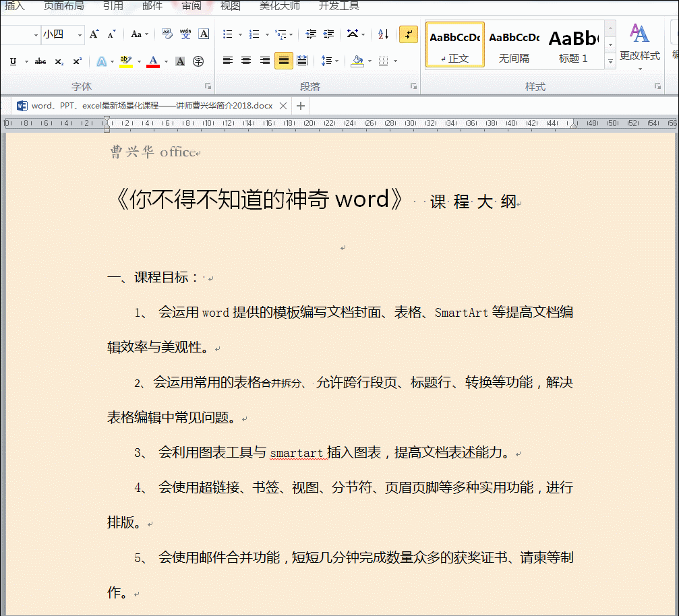This screenshot has height=616, width=679.
Task: Toggle character shading
Action: (x=180, y=61)
